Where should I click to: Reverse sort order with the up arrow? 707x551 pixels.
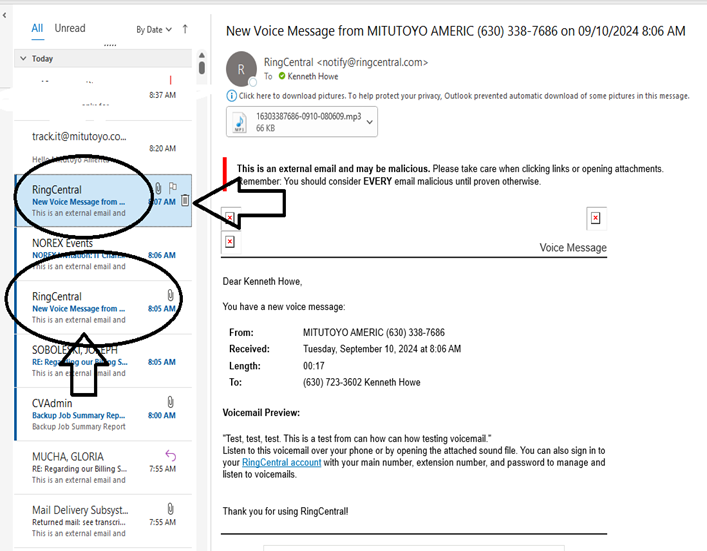[x=185, y=29]
